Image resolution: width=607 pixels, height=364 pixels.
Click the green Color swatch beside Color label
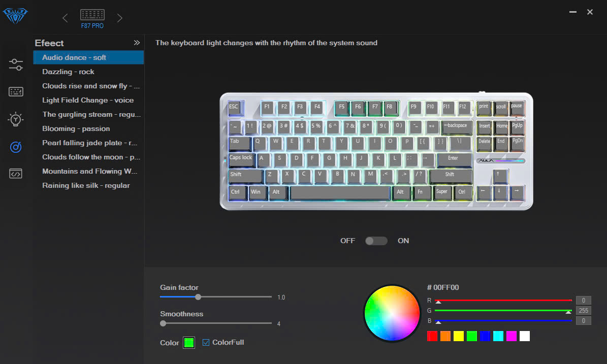point(189,343)
